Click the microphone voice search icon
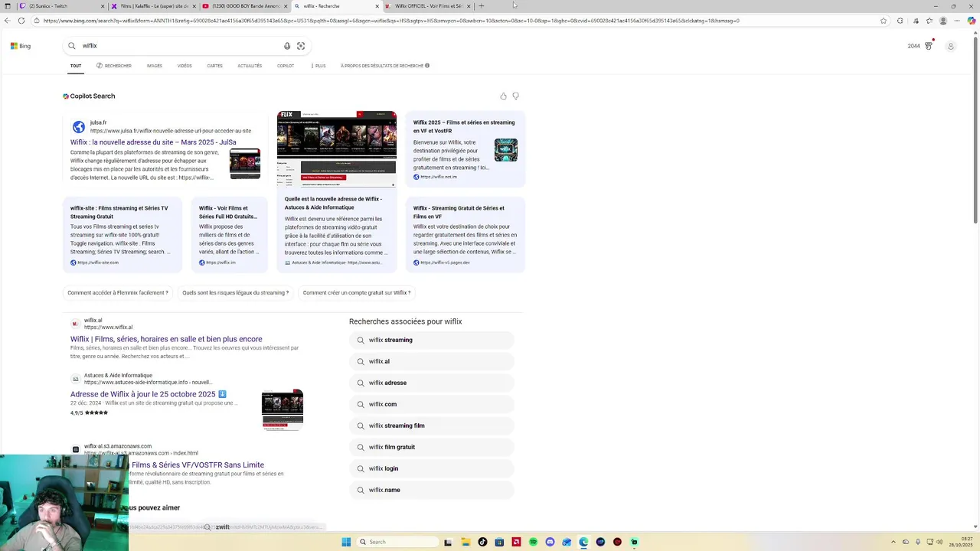The image size is (980, 551). coord(287,46)
